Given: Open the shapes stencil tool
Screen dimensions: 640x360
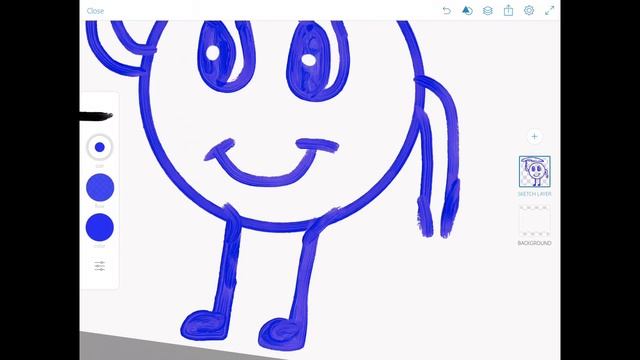Looking at the screenshot, I should pyautogui.click(x=467, y=11).
